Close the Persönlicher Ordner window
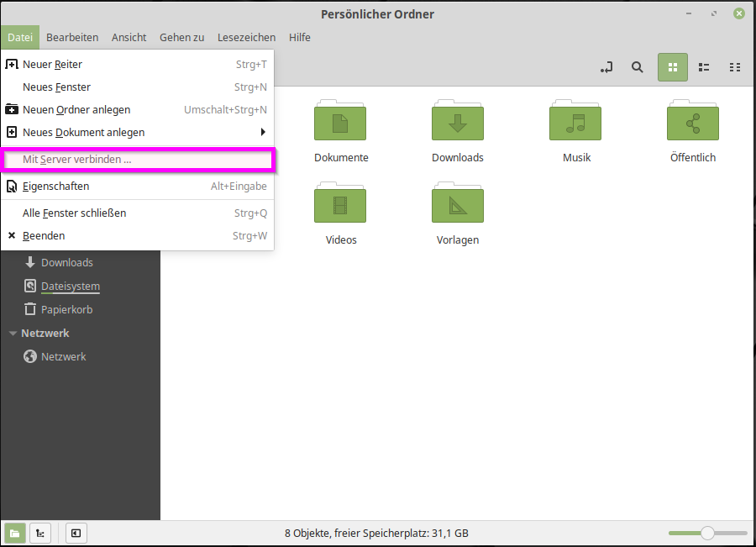This screenshot has height=547, width=756. [739, 13]
